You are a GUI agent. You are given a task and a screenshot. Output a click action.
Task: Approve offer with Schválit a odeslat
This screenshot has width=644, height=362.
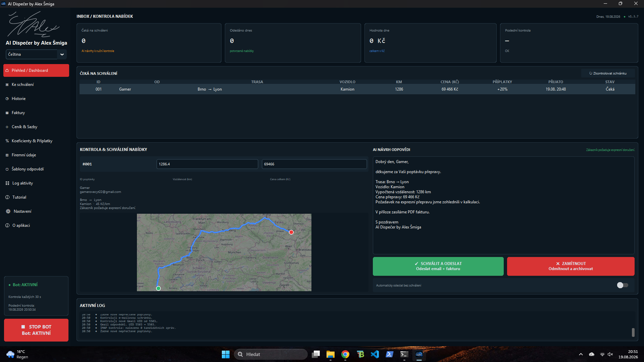438,266
